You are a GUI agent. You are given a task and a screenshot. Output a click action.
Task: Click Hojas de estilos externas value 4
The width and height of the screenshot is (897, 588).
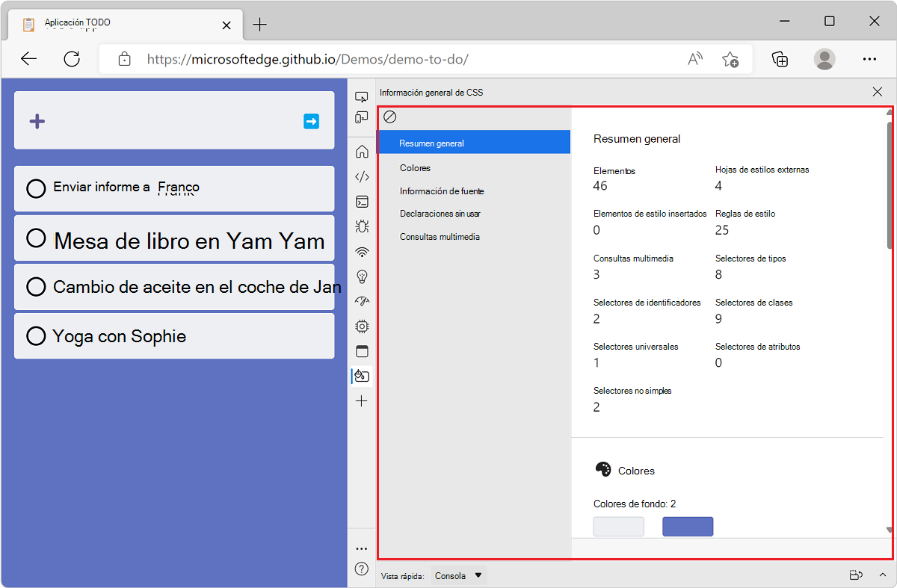coord(718,185)
